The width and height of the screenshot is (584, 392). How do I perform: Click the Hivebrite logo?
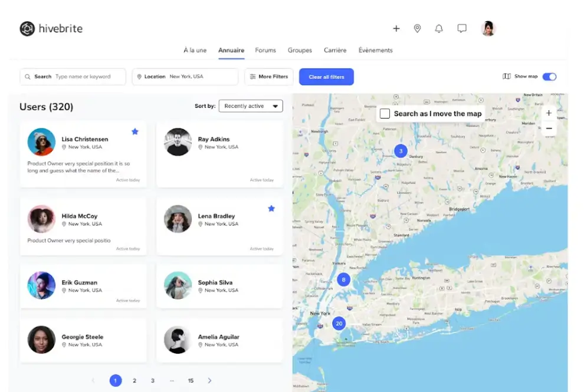point(51,28)
